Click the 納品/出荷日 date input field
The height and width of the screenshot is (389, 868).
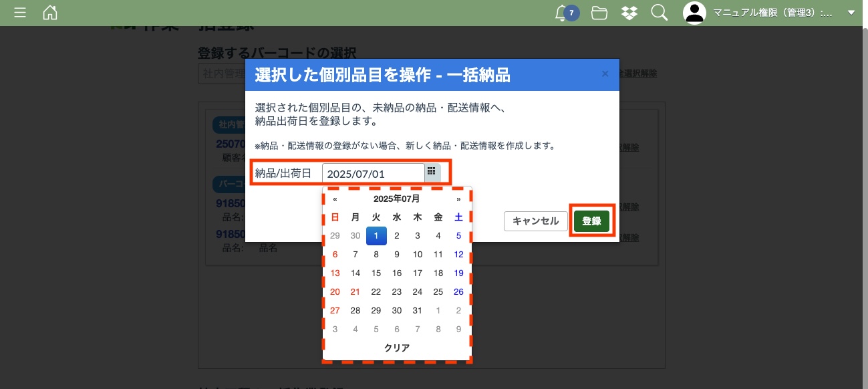click(x=373, y=173)
